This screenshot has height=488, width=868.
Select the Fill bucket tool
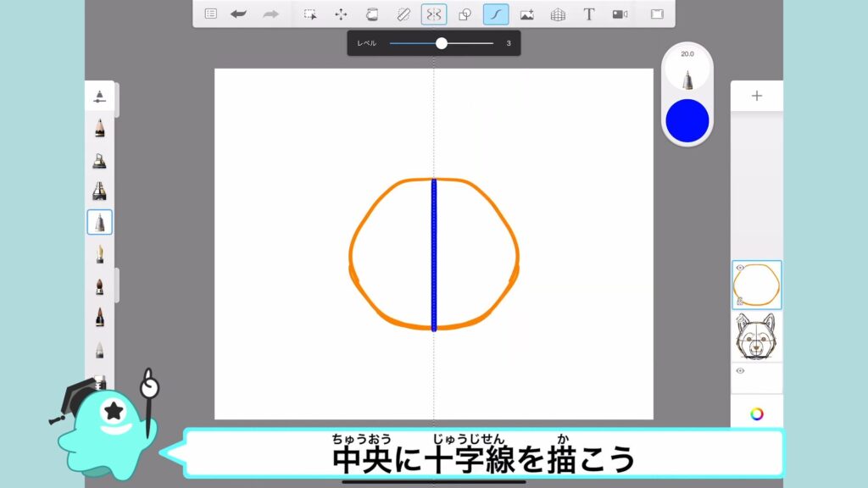click(371, 14)
